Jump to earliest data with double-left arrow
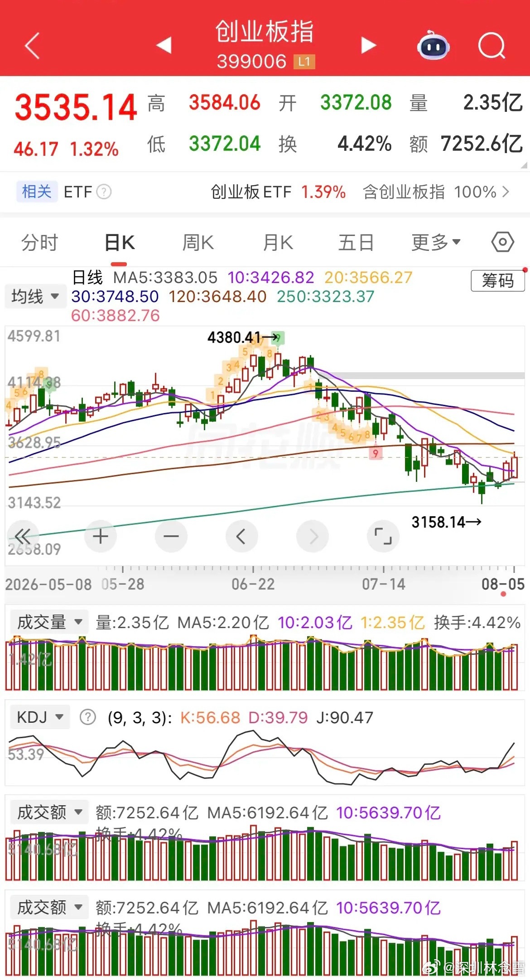 [x=23, y=537]
